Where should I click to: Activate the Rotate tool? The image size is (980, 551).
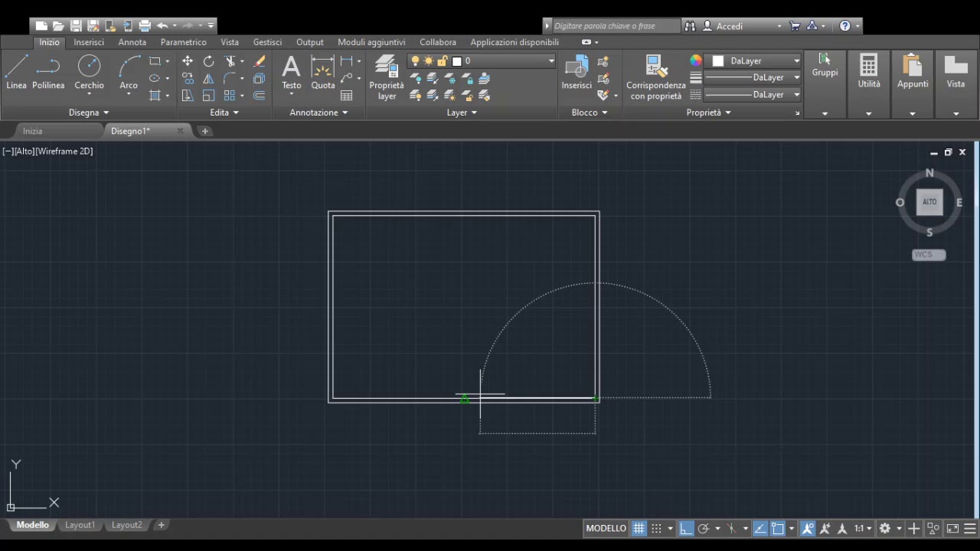point(208,61)
